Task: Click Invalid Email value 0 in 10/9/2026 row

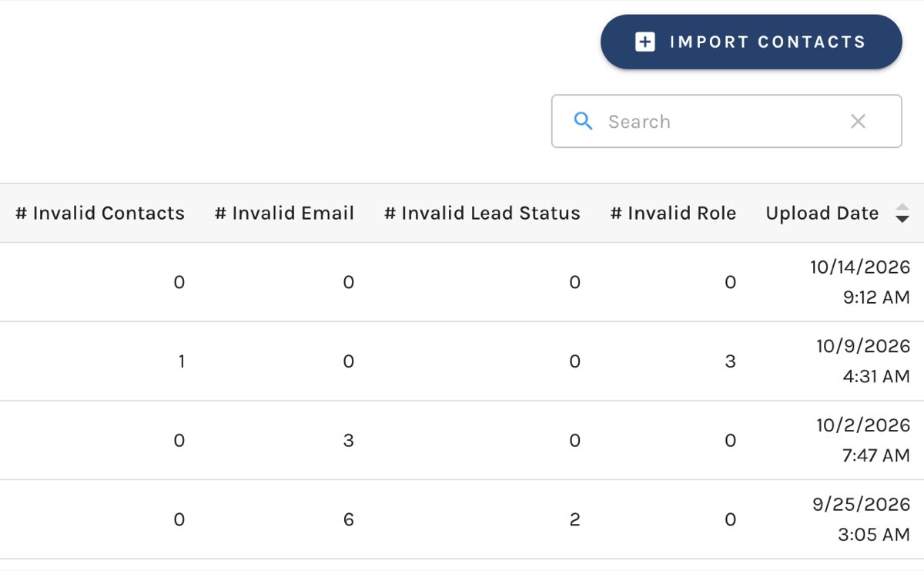Action: 349,361
